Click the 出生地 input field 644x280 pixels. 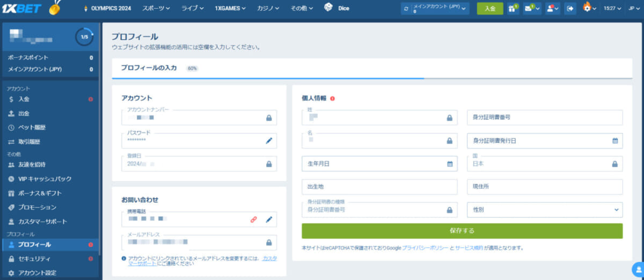click(x=379, y=187)
